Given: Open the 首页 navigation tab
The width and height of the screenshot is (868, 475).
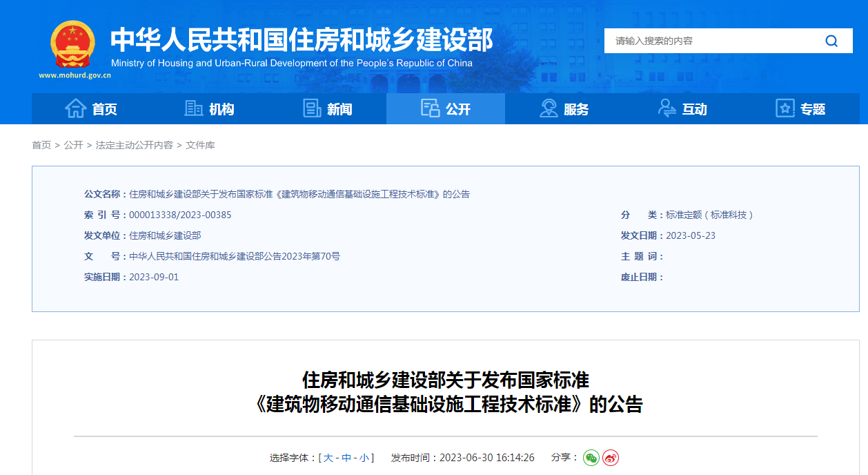Looking at the screenshot, I should (91, 108).
